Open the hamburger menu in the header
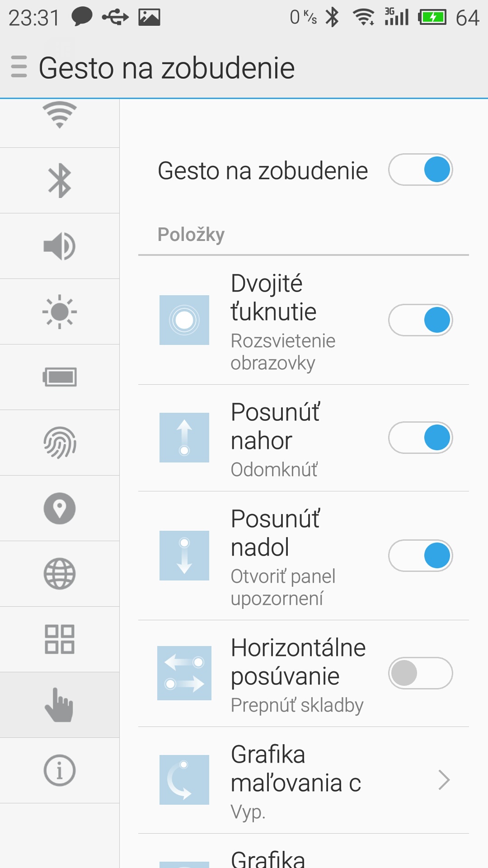Image resolution: width=488 pixels, height=868 pixels. coord(19,67)
